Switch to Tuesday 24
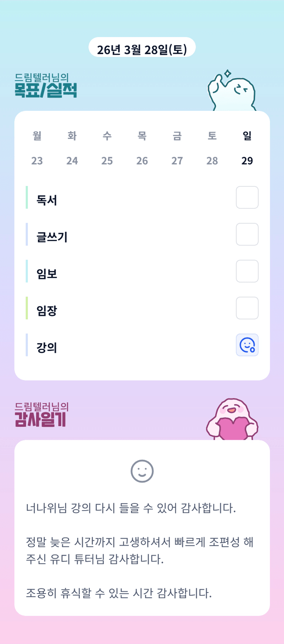The height and width of the screenshot is (644, 284). pos(72,148)
